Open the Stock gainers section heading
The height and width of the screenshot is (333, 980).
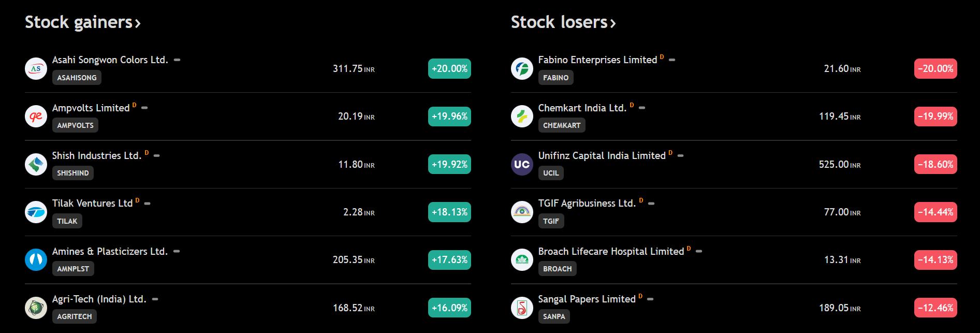82,22
